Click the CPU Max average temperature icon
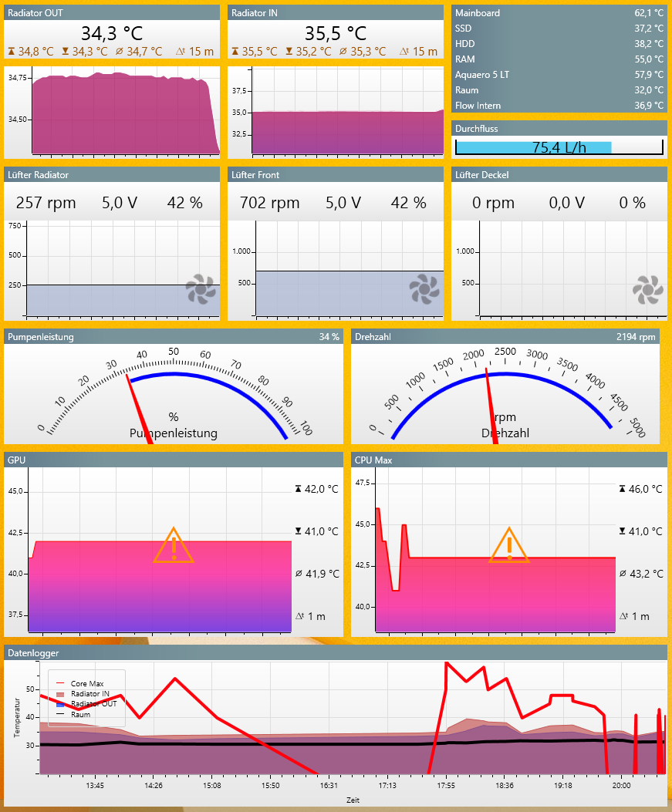Viewport: 672px width, 812px height. 623,574
